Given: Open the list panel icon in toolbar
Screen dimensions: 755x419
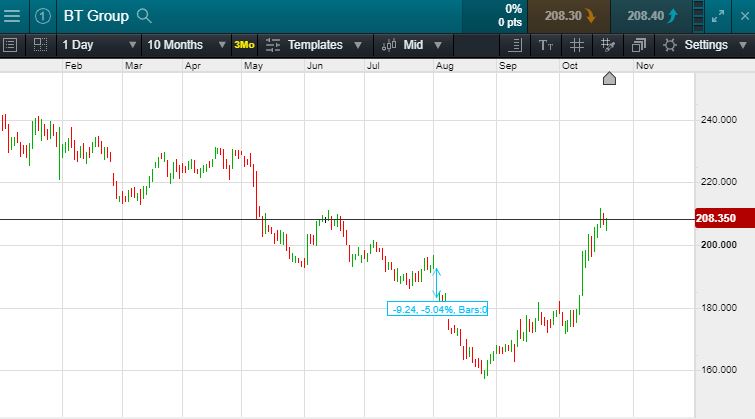Looking at the screenshot, I should click(x=11, y=45).
